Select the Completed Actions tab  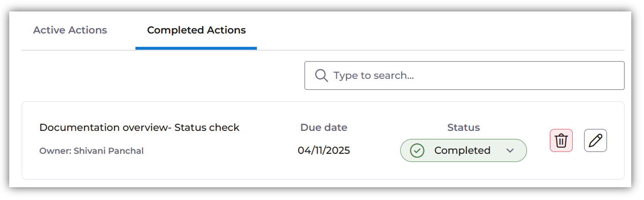pos(196,30)
